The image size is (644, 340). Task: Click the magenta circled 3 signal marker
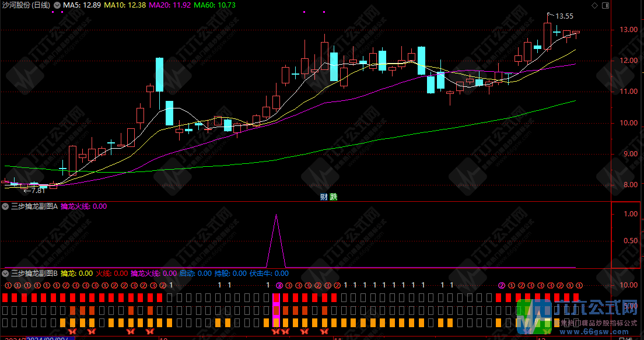279,285
